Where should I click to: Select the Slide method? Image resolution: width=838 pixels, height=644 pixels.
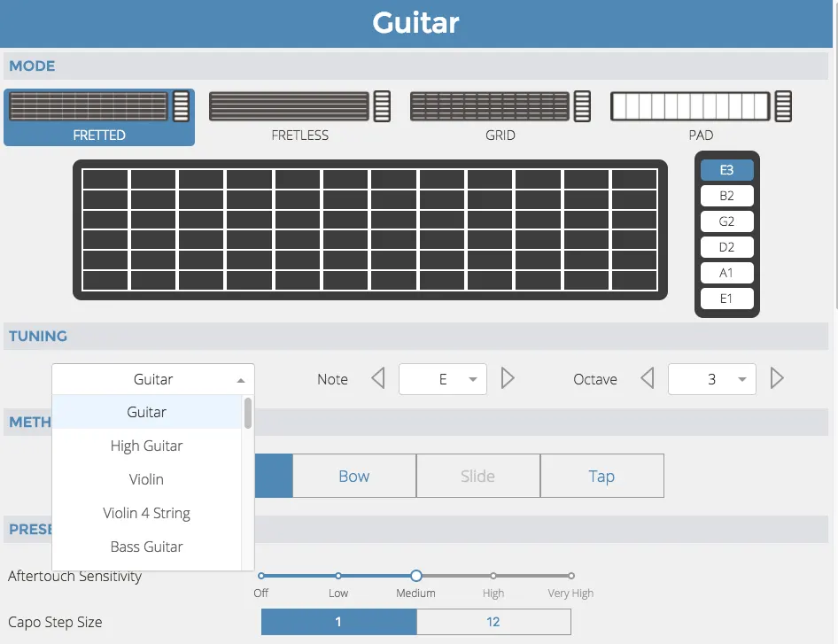(x=478, y=476)
